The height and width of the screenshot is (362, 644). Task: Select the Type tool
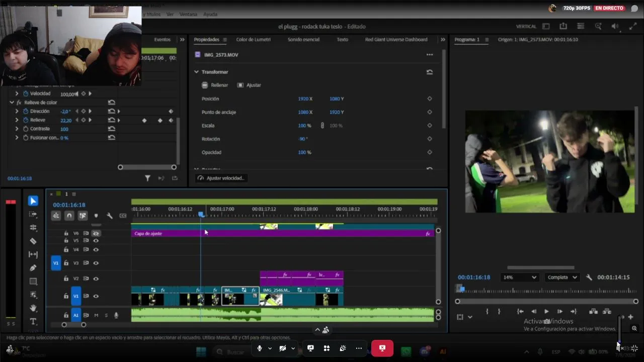click(x=33, y=321)
